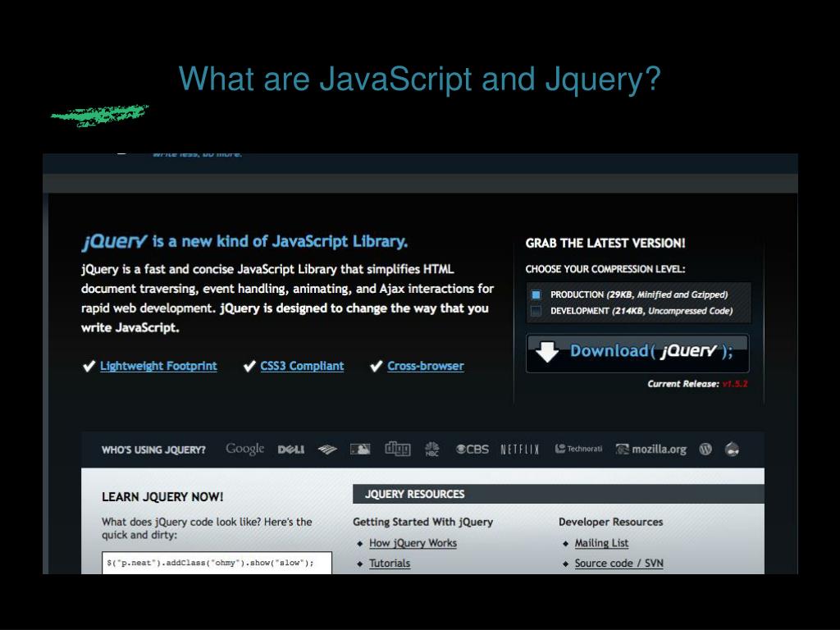Click the WordPress logo icon
The image size is (840, 630).
click(705, 449)
